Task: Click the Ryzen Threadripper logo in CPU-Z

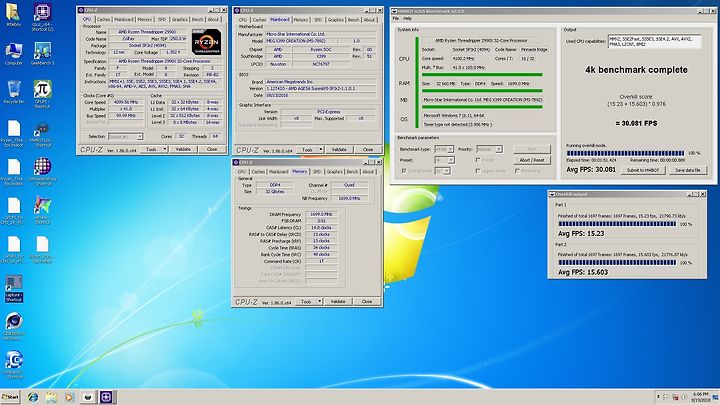Action: [x=206, y=42]
